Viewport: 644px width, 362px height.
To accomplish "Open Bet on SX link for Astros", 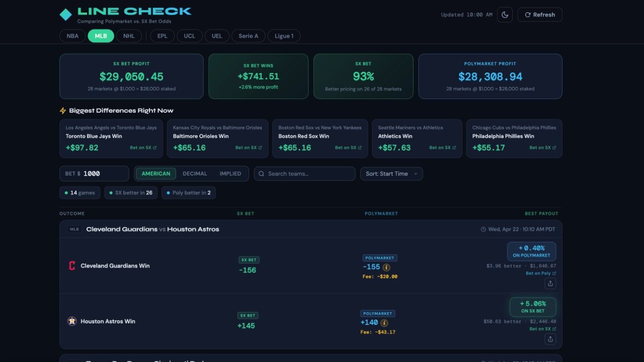I will coord(543,329).
